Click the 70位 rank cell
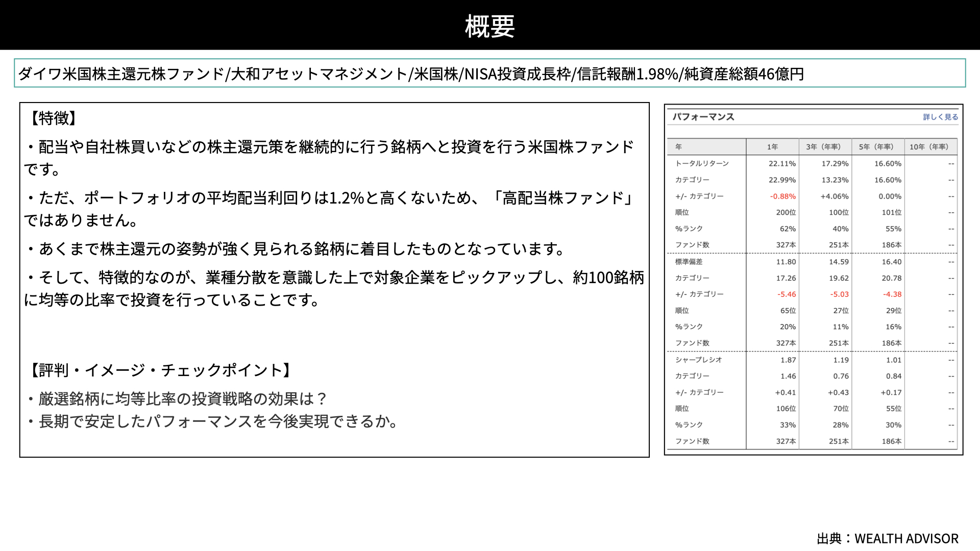This screenshot has height=551, width=980. click(x=841, y=409)
